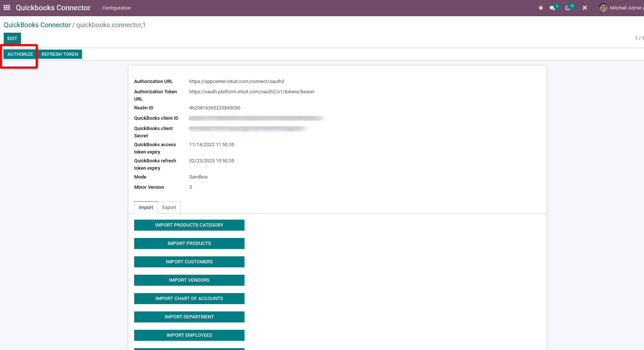This screenshot has width=644, height=350.
Task: Click access token expiry 11/14/2022 11:50:35
Action: [x=212, y=145]
